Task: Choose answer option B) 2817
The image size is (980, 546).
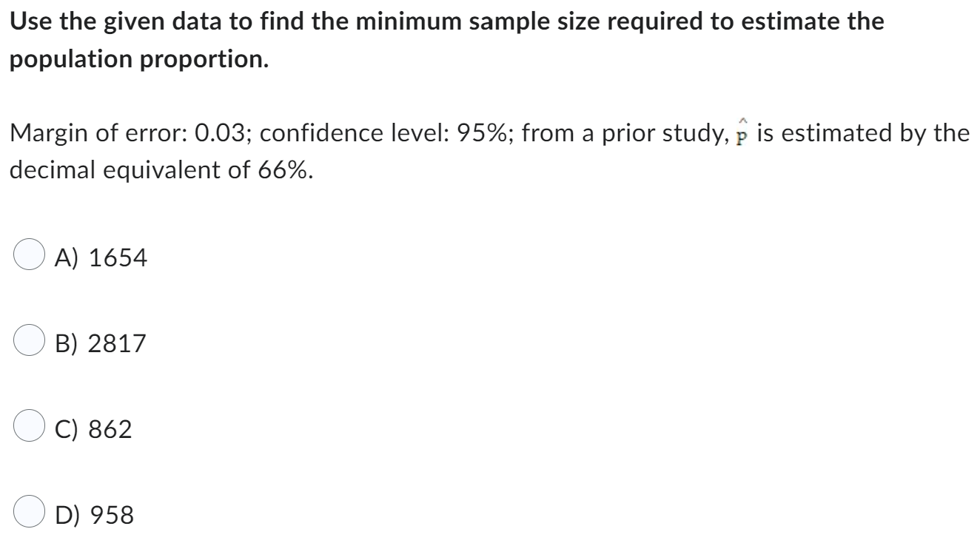Action: click(x=100, y=342)
